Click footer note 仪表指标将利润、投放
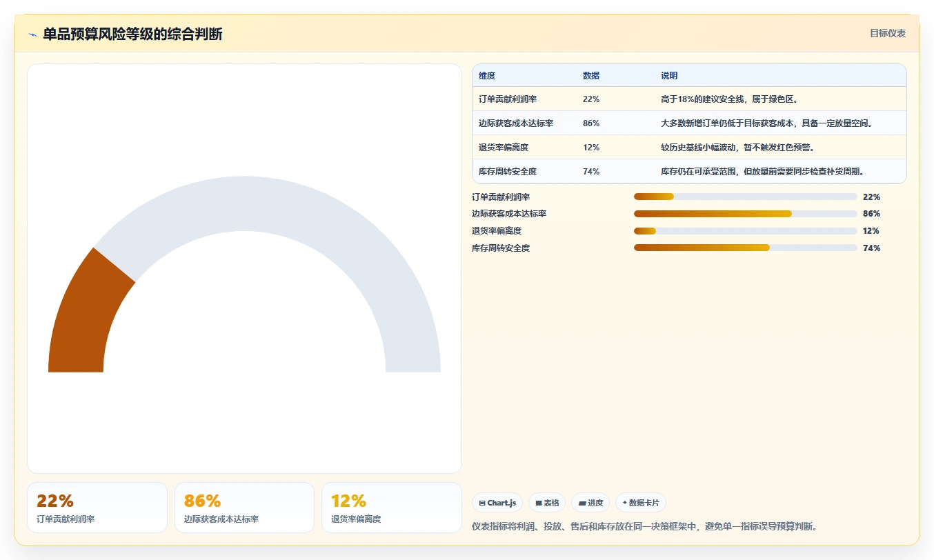 pos(645,527)
